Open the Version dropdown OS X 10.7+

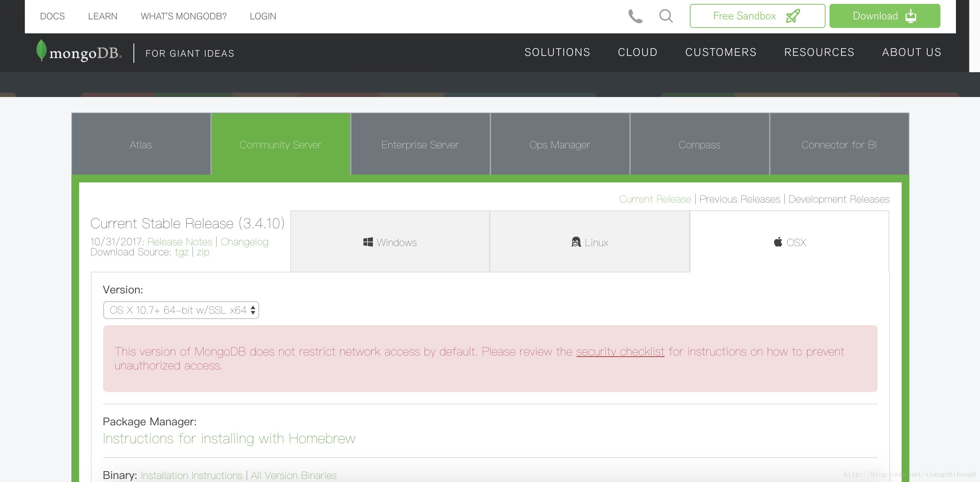tap(181, 310)
